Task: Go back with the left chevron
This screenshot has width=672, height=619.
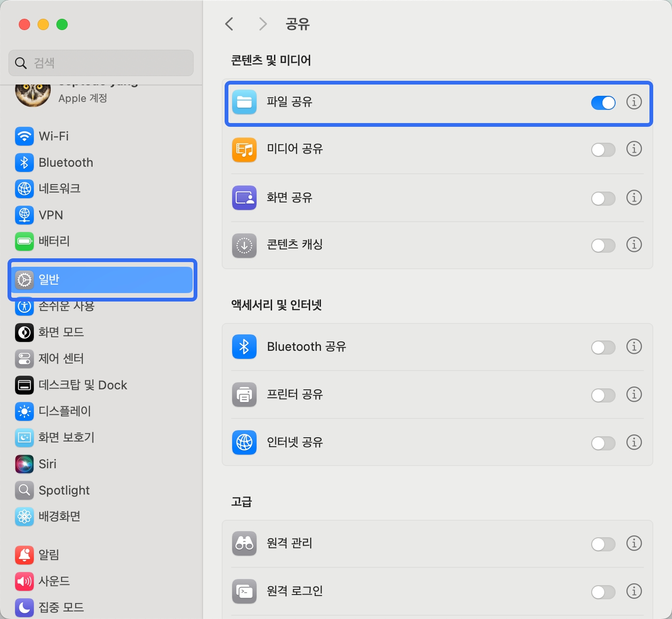Action: coord(229,24)
